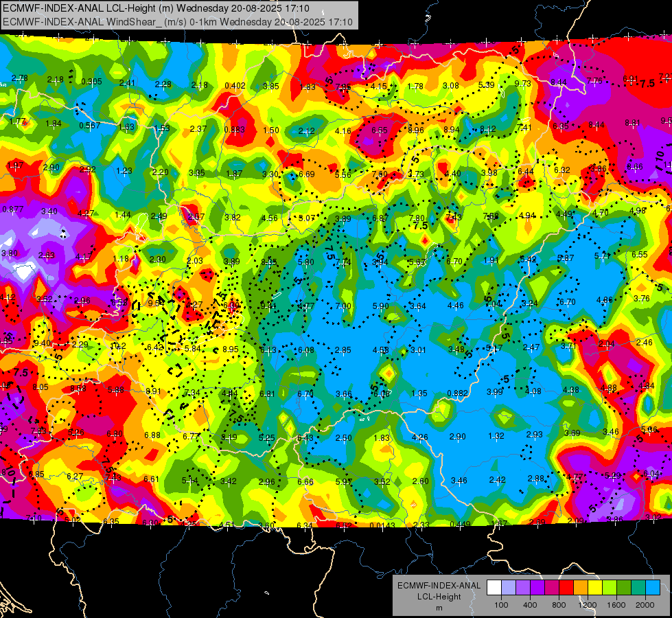
Task: Select the orange legend swatch
Action: click(581, 588)
